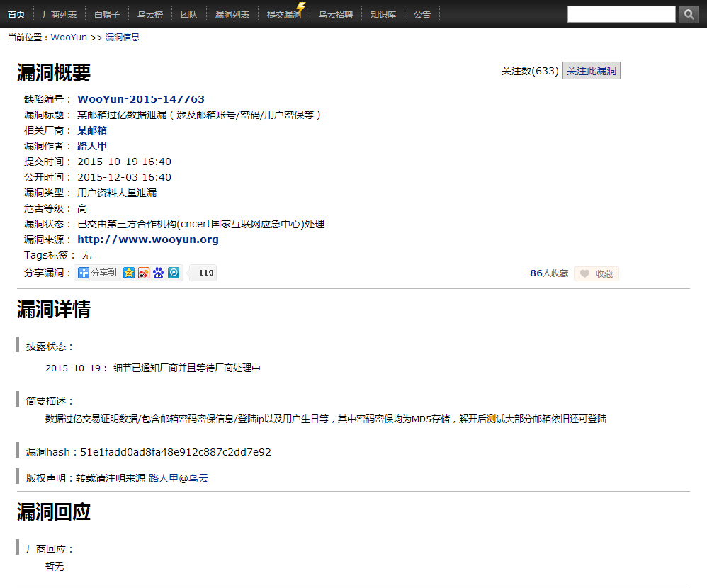The image size is (707, 588).
Task: Open author 路人甲 profile link
Action: (x=92, y=146)
